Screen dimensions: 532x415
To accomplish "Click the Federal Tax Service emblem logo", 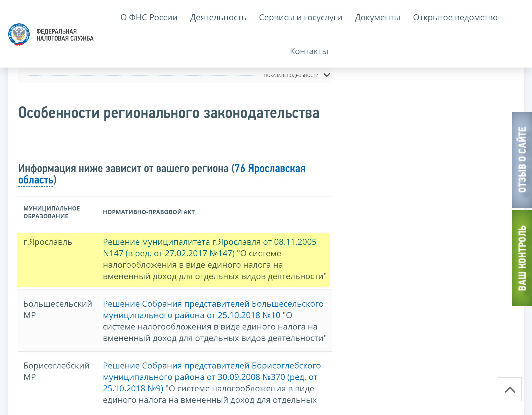I will point(19,34).
